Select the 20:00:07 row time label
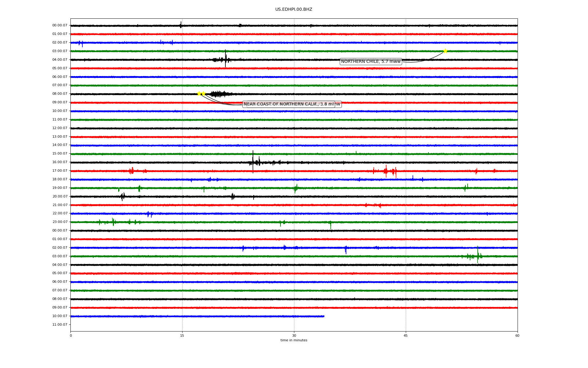This screenshot has height=368, width=588. tap(60, 197)
